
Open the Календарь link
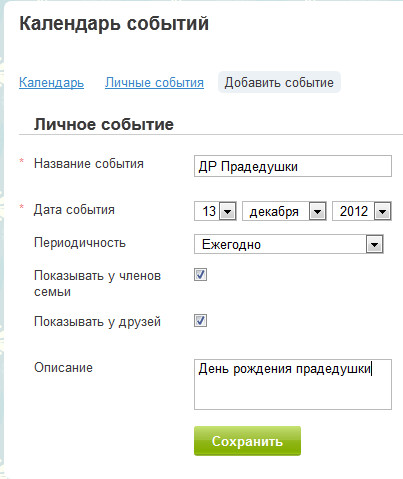51,82
